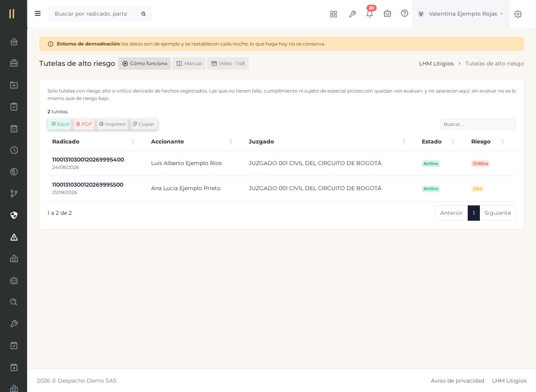The width and height of the screenshot is (536, 392).
Task: Click the search magnifier in the top search box
Action: coord(144,14)
